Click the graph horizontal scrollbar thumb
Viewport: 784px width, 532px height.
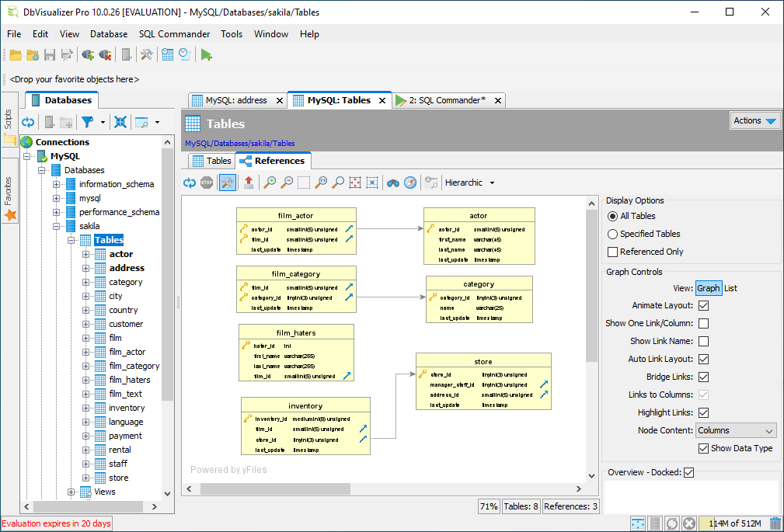(x=275, y=489)
